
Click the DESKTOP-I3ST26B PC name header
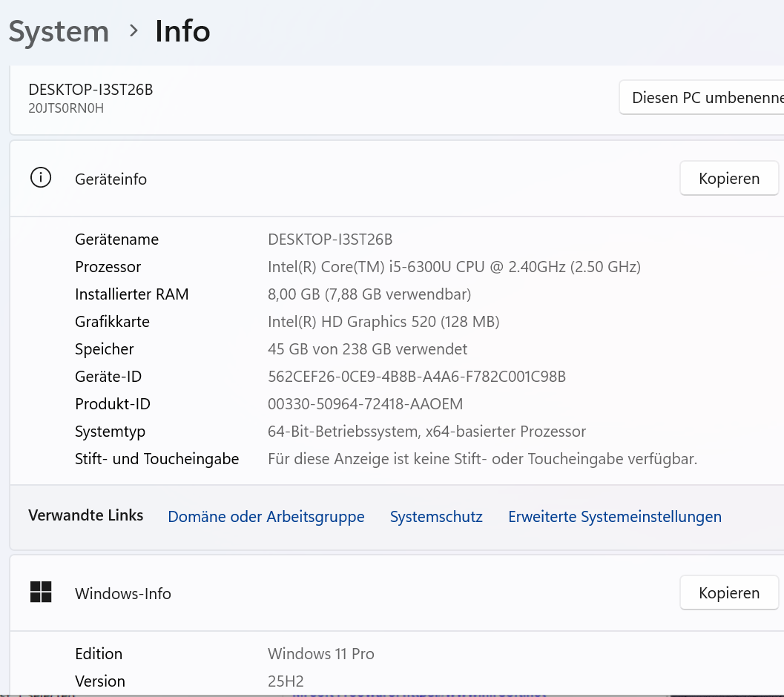90,90
